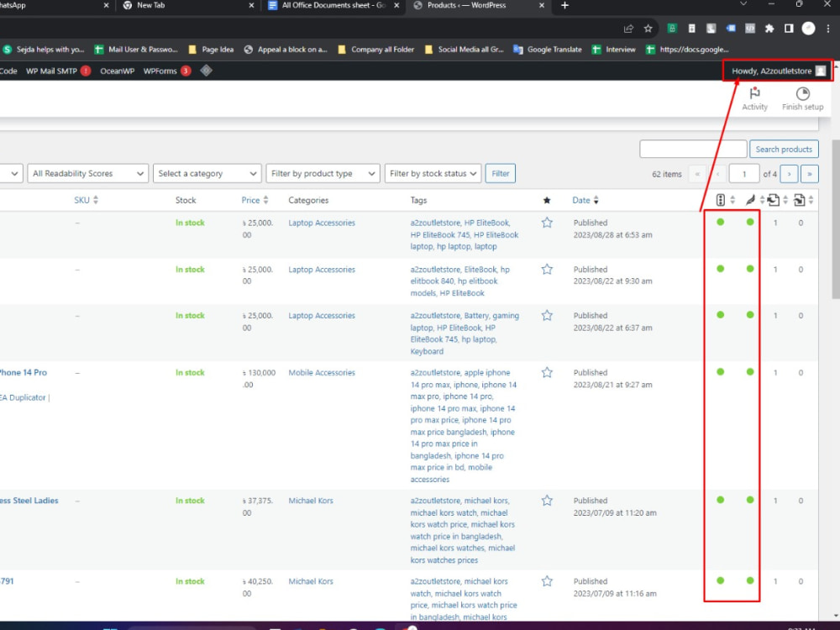Toggle featured star for 09:30 am product
Image resolution: width=840 pixels, height=630 pixels.
coord(547,269)
